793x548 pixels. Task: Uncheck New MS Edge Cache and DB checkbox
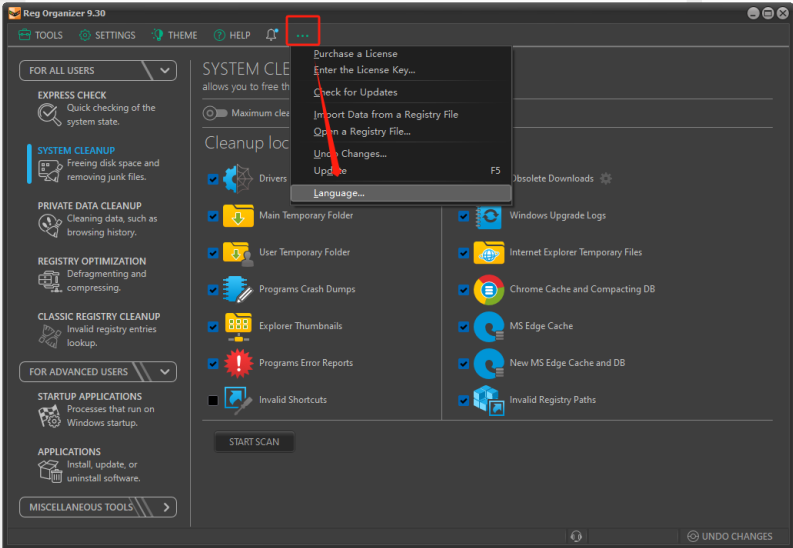pos(463,363)
